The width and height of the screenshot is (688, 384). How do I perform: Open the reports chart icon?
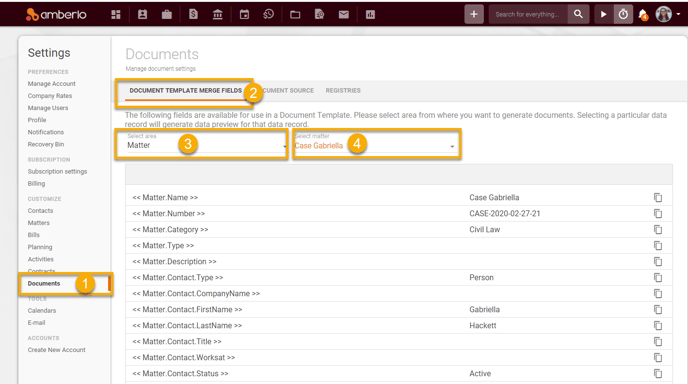[x=370, y=14]
